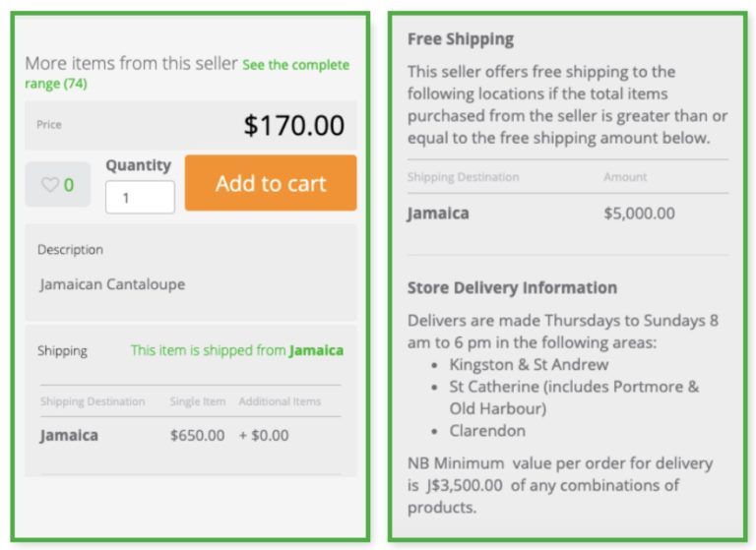Click the Store Delivery Information heading
Image resolution: width=756 pixels, height=550 pixels.
pos(512,288)
